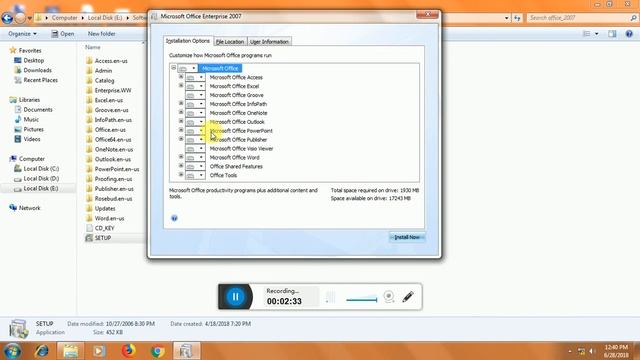Open install options for Office Shared Features
This screenshot has width=640, height=360.
[195, 167]
